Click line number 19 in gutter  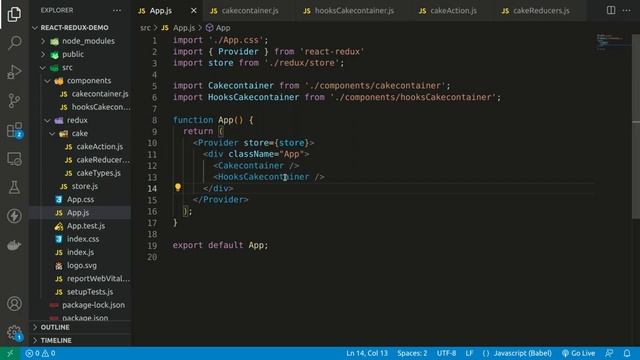tap(152, 246)
